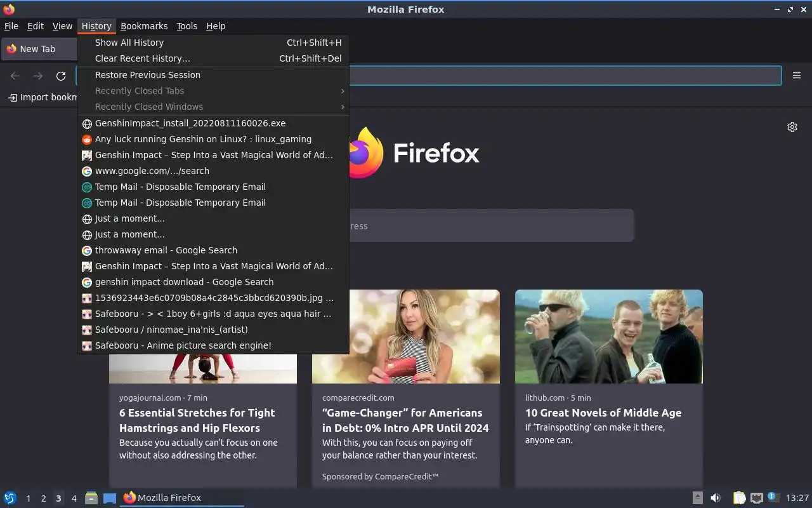Image resolution: width=812 pixels, height=508 pixels.
Task: Click the Forward navigation arrow
Action: (38, 76)
